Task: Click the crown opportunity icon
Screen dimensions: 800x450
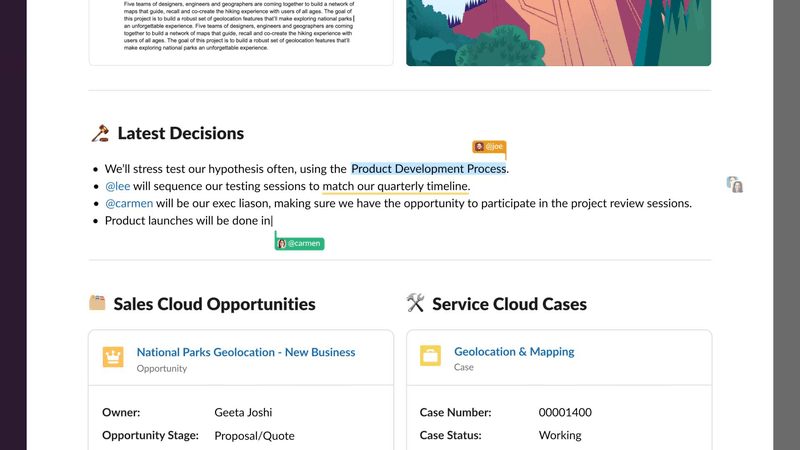Action: point(113,357)
